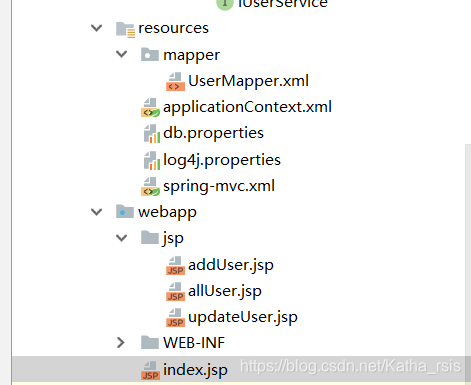Click the mapper folder icon
The height and width of the screenshot is (385, 471).
click(150, 54)
